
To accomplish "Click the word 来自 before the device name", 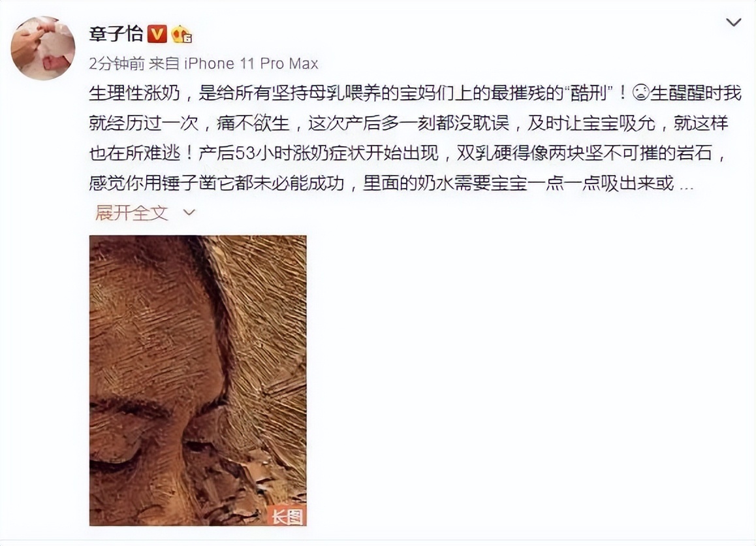I will [x=165, y=63].
